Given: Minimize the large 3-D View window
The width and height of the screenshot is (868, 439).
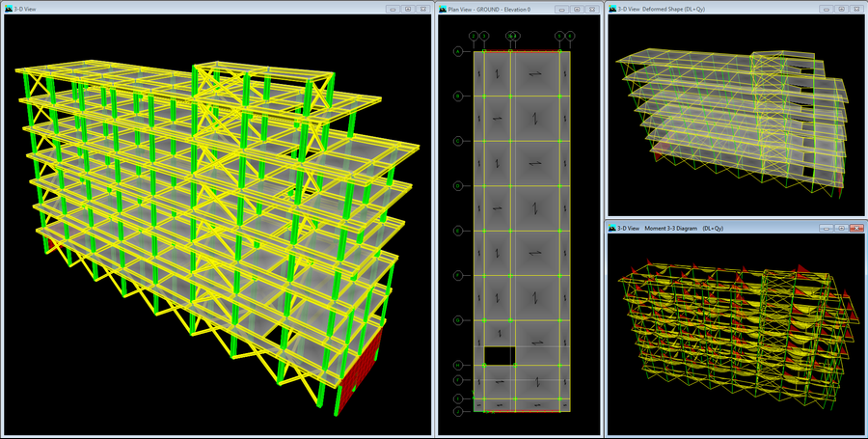Looking at the screenshot, I should point(393,9).
